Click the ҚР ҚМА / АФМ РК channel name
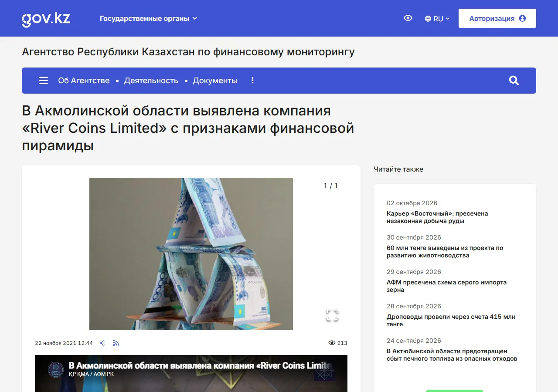The height and width of the screenshot is (392, 558). coord(91,374)
